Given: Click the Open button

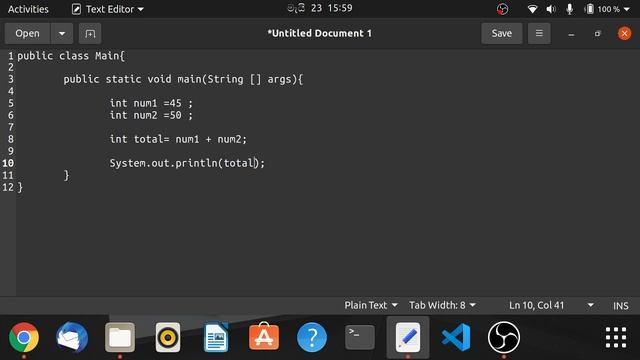Looking at the screenshot, I should pyautogui.click(x=27, y=33).
